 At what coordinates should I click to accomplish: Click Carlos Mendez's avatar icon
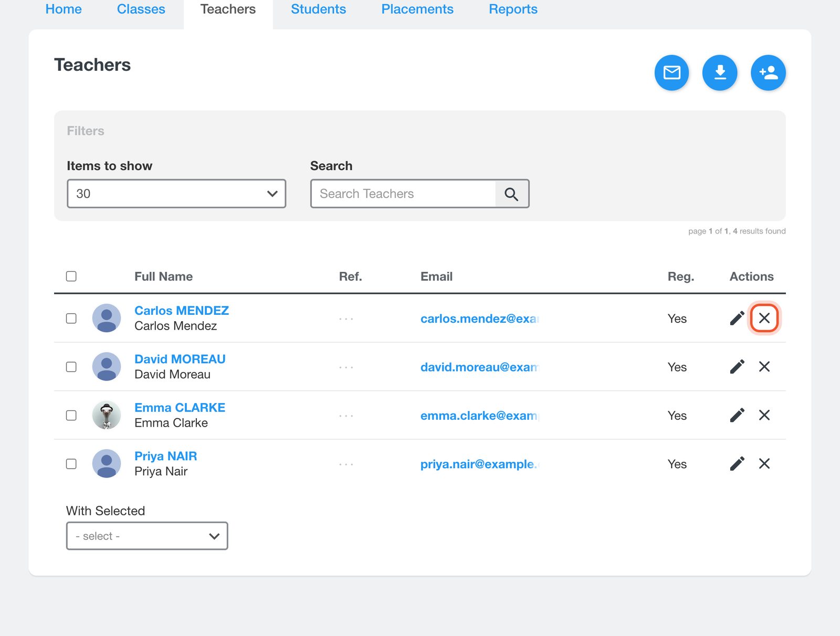click(107, 318)
